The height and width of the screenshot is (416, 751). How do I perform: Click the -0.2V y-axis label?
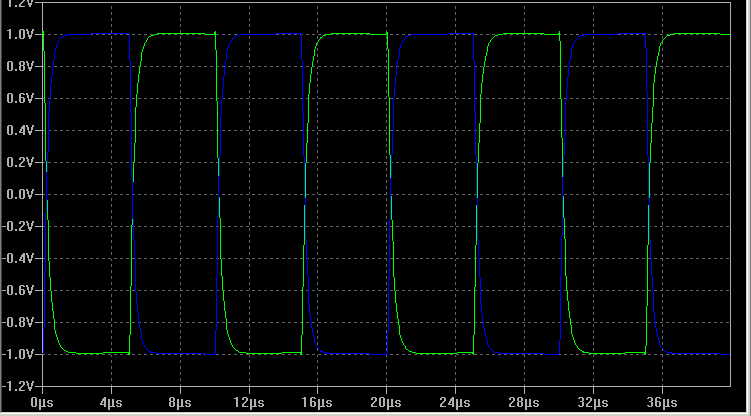click(x=18, y=226)
